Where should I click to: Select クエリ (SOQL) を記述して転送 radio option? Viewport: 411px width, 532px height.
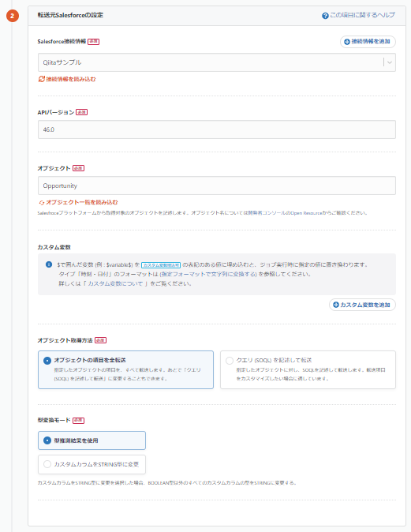pyautogui.click(x=308, y=369)
